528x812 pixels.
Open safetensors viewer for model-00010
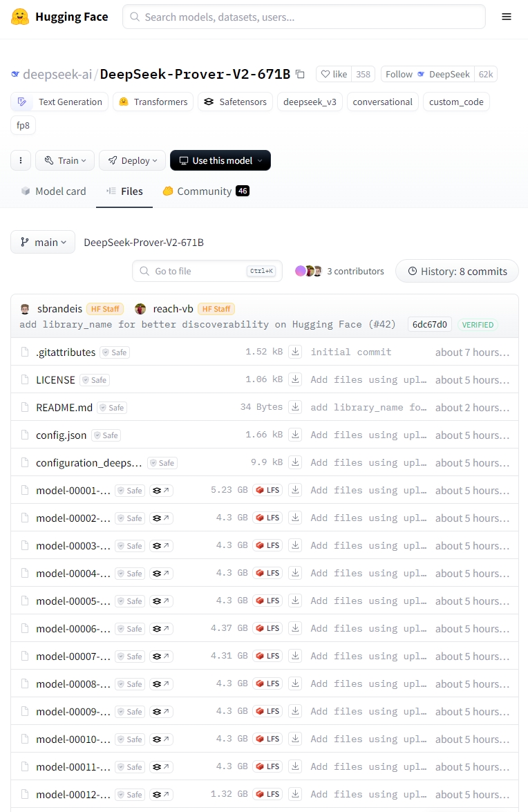[161, 739]
